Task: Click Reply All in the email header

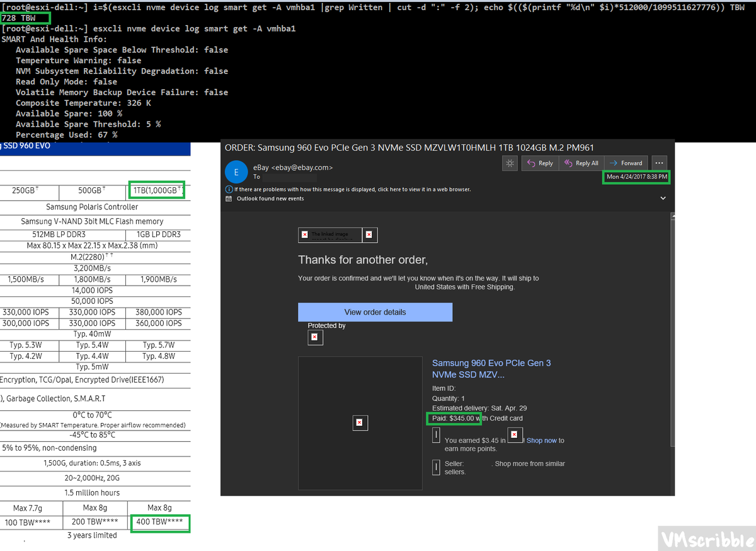Action: (x=581, y=163)
